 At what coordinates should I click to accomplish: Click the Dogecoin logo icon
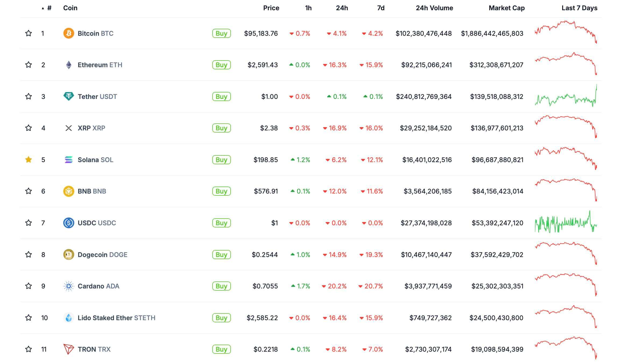click(69, 254)
